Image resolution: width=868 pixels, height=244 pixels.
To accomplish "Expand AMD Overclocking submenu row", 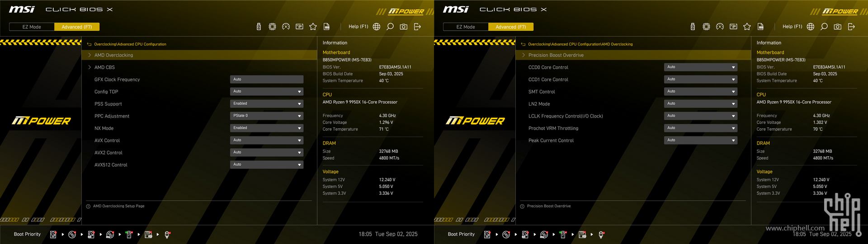I will point(199,55).
